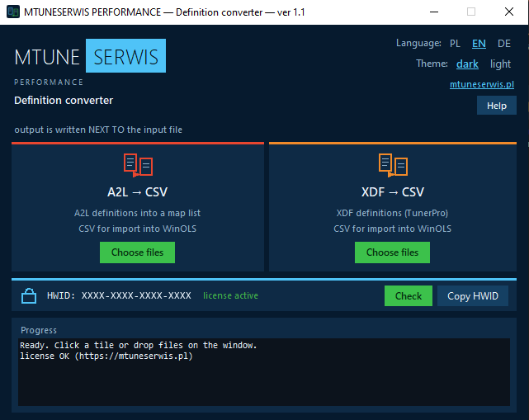Click the XDF to CSV converter icon

(x=393, y=165)
